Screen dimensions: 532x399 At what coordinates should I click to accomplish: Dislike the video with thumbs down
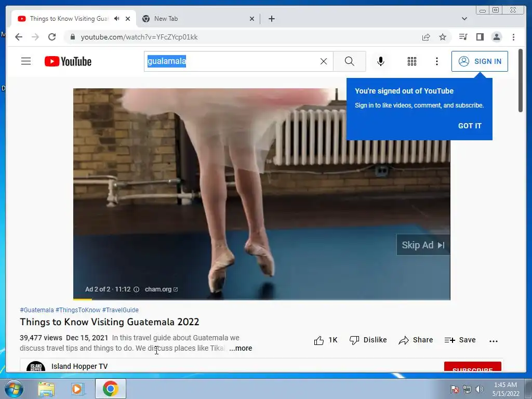368,340
